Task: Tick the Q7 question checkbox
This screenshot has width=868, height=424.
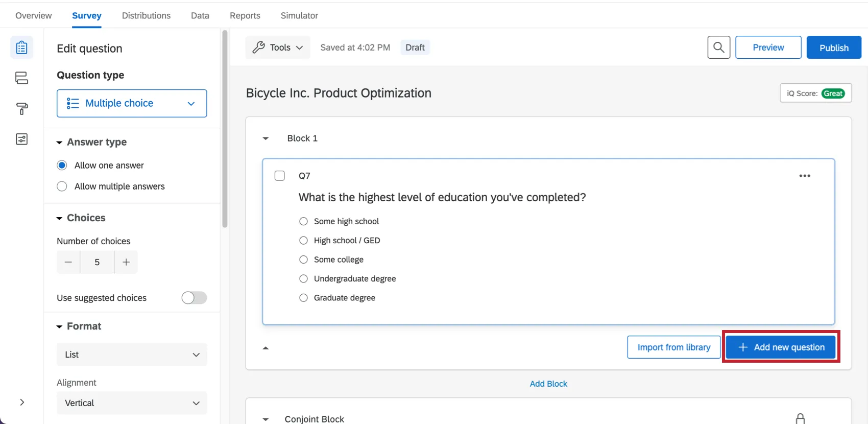Action: coord(280,176)
